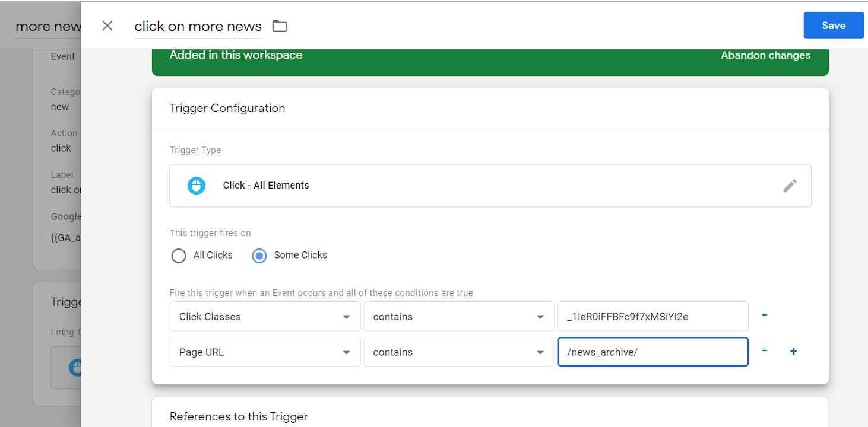The width and height of the screenshot is (868, 427).
Task: Add a new condition with the plus icon
Action: (793, 351)
